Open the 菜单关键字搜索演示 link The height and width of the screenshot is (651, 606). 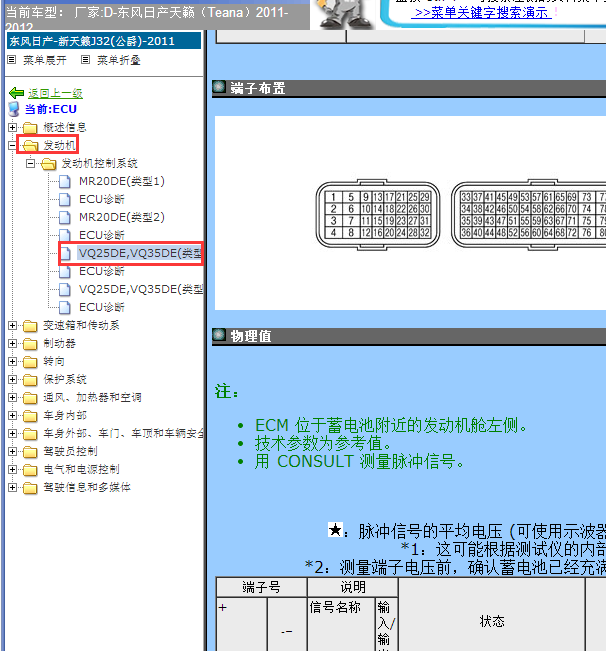point(483,12)
